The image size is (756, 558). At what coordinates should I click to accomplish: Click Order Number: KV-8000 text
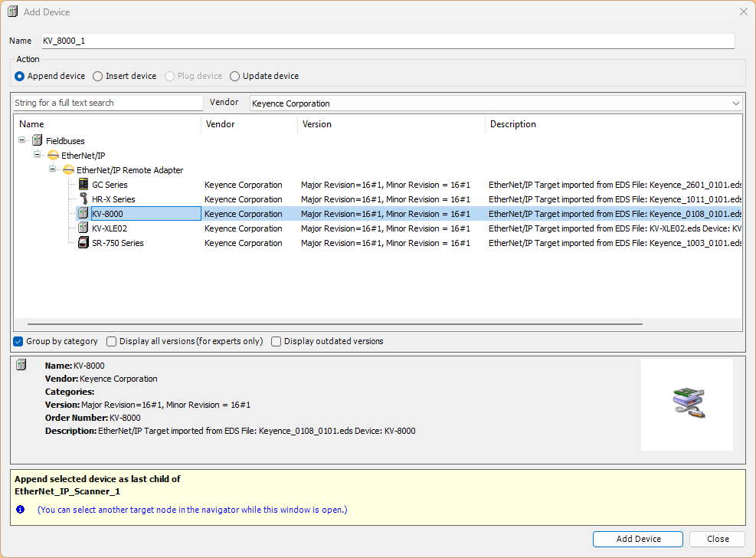pos(93,418)
